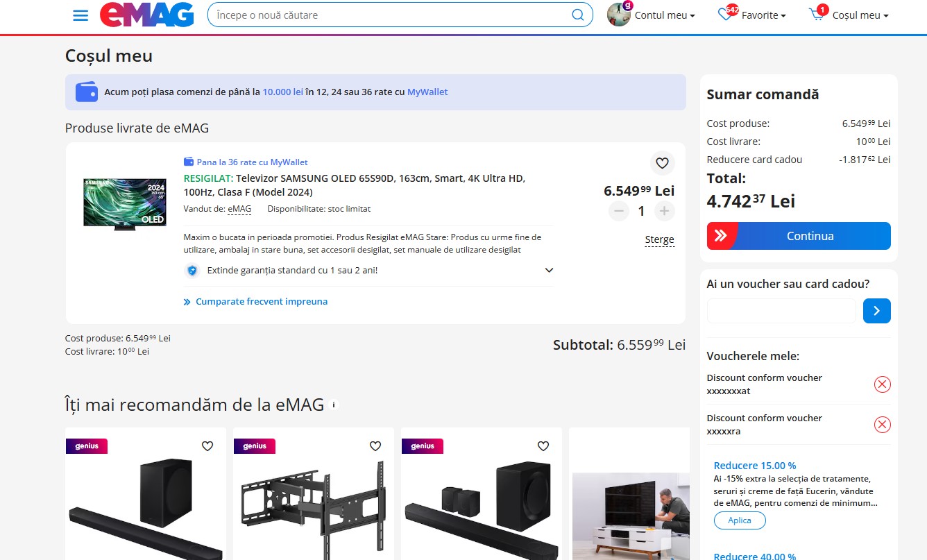Favorite the first recommended soundbar
Screen dimensions: 927x560
tap(207, 446)
